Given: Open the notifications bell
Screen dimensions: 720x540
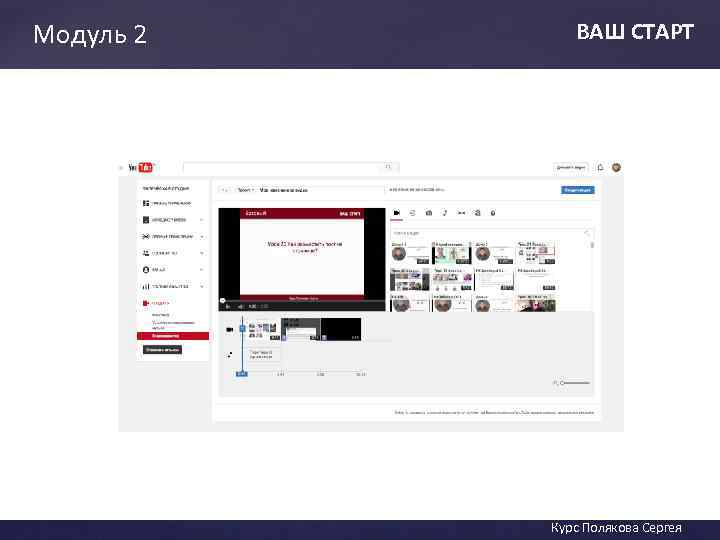Looking at the screenshot, I should click(600, 168).
